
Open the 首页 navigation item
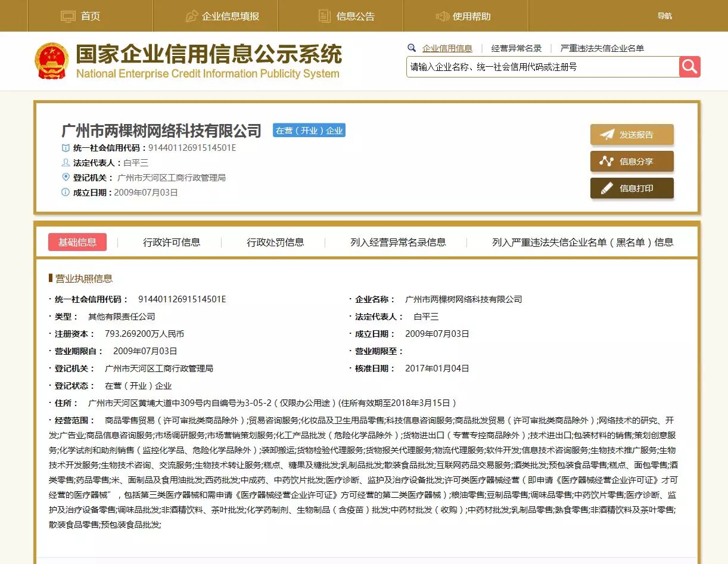click(x=91, y=16)
